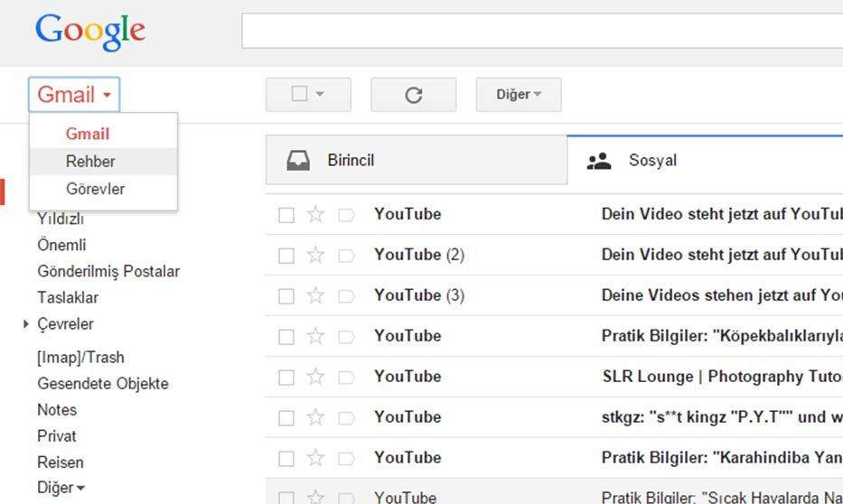843x504 pixels.
Task: Open the Notes label
Action: pos(57,410)
